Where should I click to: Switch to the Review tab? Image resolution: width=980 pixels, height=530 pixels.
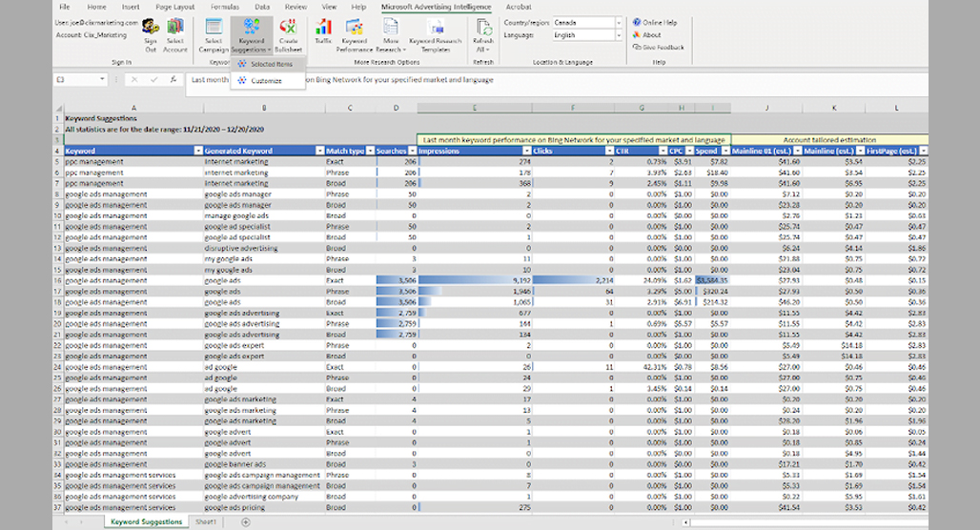pos(296,7)
